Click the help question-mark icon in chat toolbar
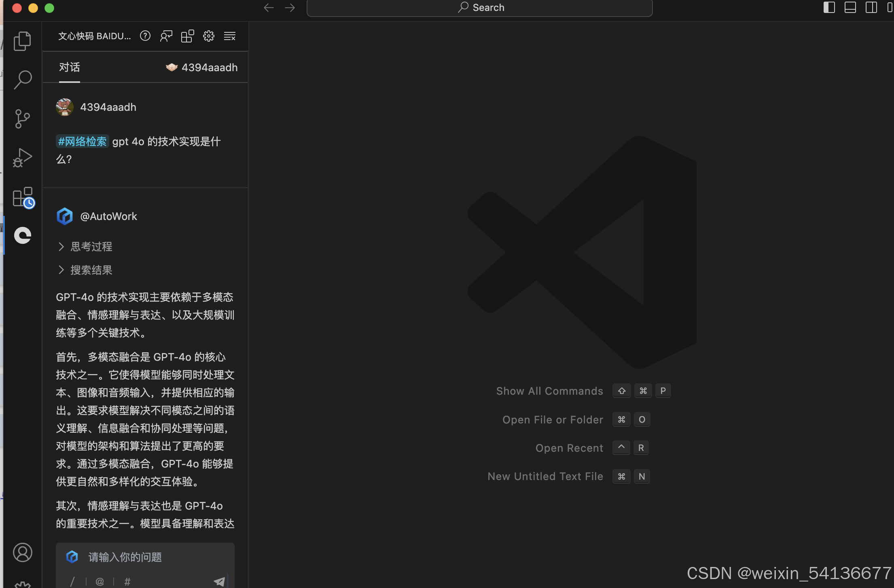The width and height of the screenshot is (894, 588). [145, 36]
